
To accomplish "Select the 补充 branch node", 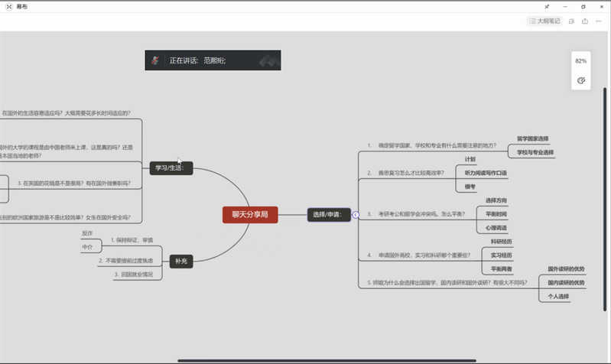I will pos(180,261).
